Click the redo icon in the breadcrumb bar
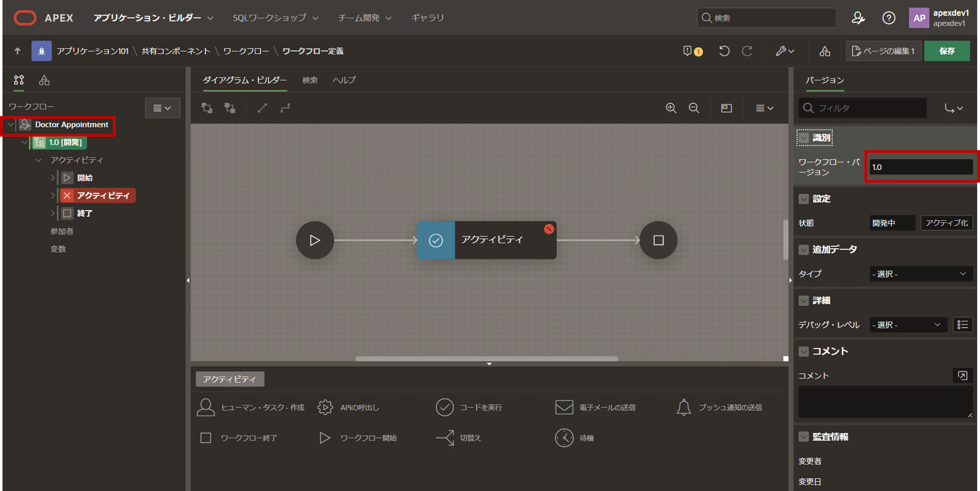 click(x=747, y=51)
